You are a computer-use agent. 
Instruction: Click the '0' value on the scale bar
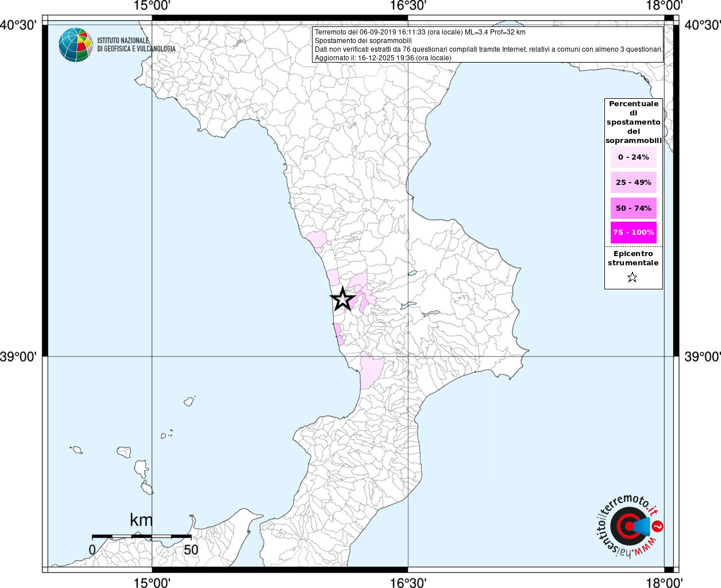coord(92,550)
